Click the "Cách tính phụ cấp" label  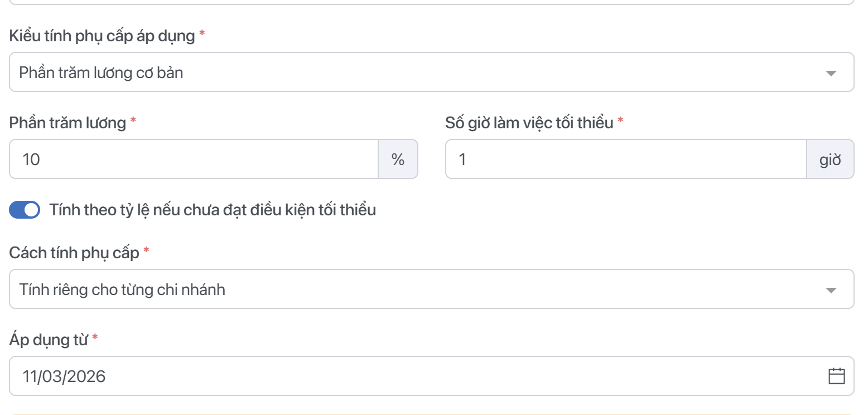pyautogui.click(x=74, y=253)
